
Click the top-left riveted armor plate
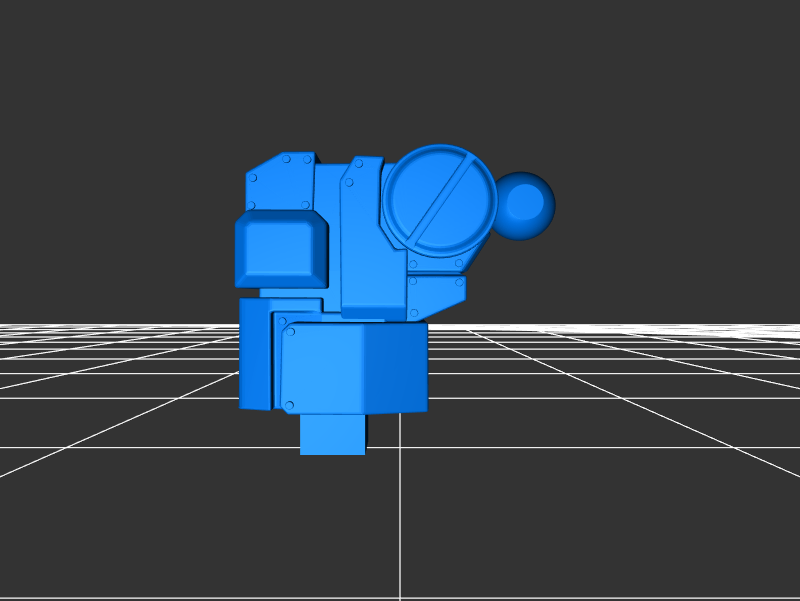(x=283, y=184)
